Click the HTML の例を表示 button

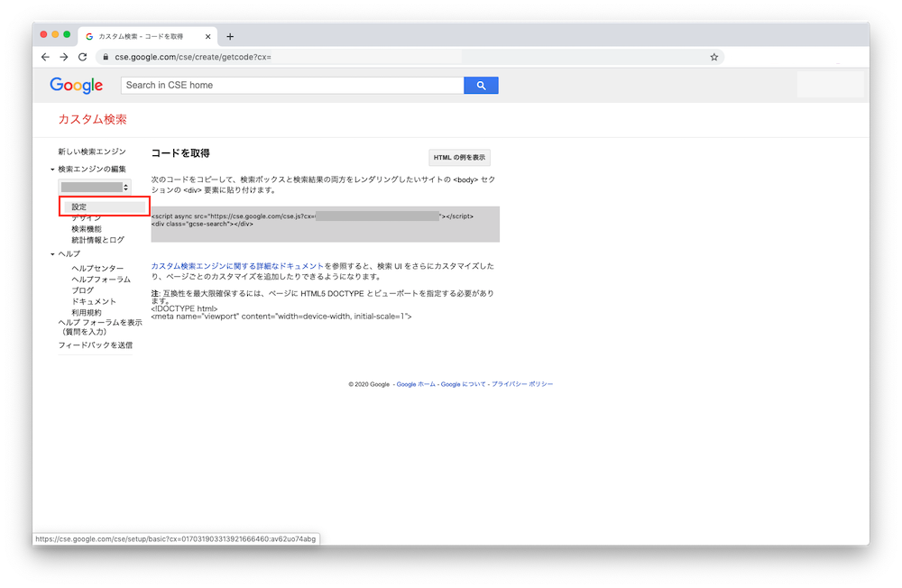point(459,157)
